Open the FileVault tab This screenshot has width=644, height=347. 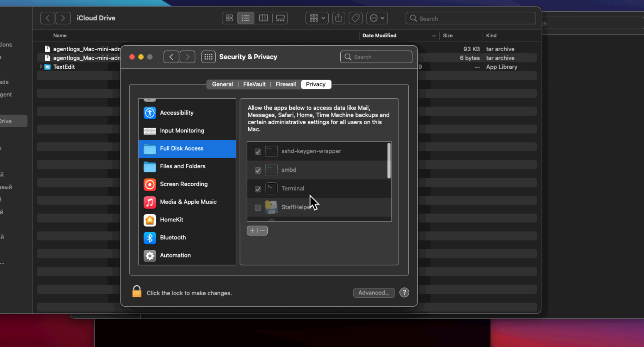[x=254, y=84]
